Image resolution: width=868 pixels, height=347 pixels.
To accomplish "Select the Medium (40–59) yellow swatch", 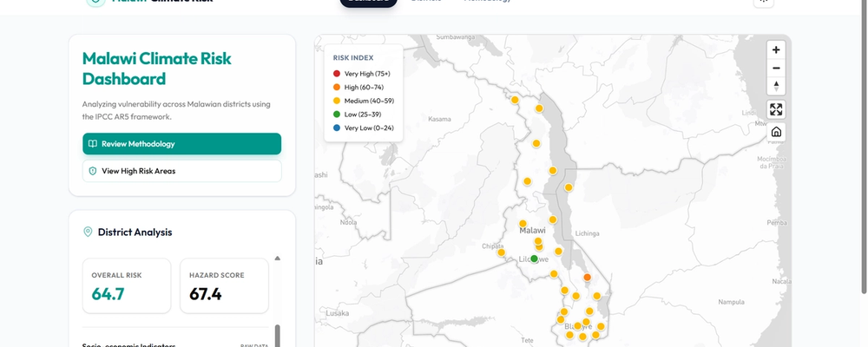I will pyautogui.click(x=337, y=101).
